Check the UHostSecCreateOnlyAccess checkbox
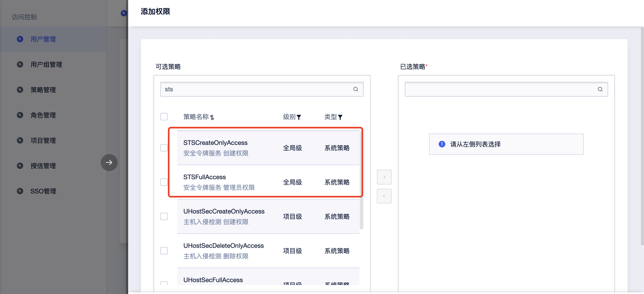Image resolution: width=644 pixels, height=294 pixels. 164,216
